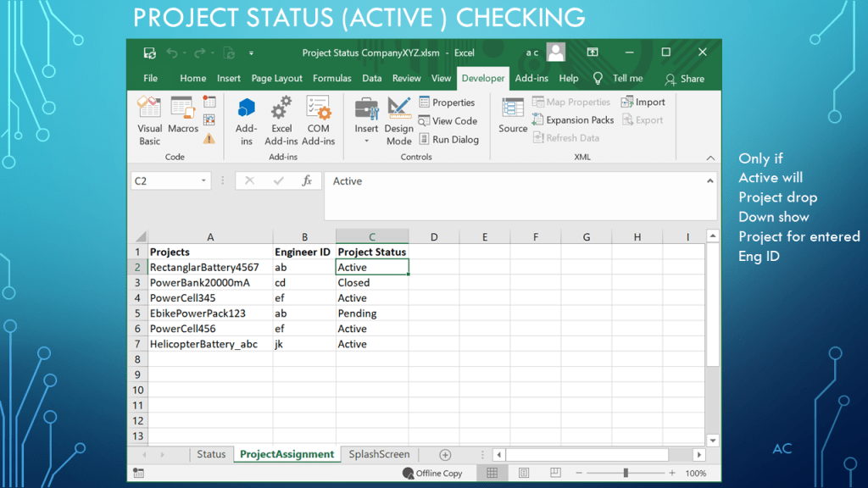
Task: Open the Formulas ribbon tab
Action: coord(331,78)
